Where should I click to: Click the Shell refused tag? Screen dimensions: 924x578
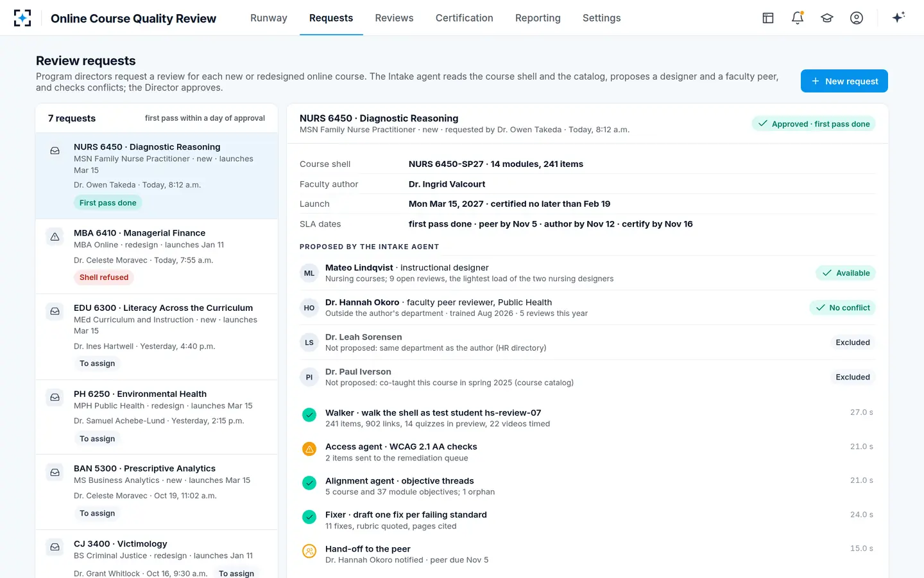pos(104,277)
